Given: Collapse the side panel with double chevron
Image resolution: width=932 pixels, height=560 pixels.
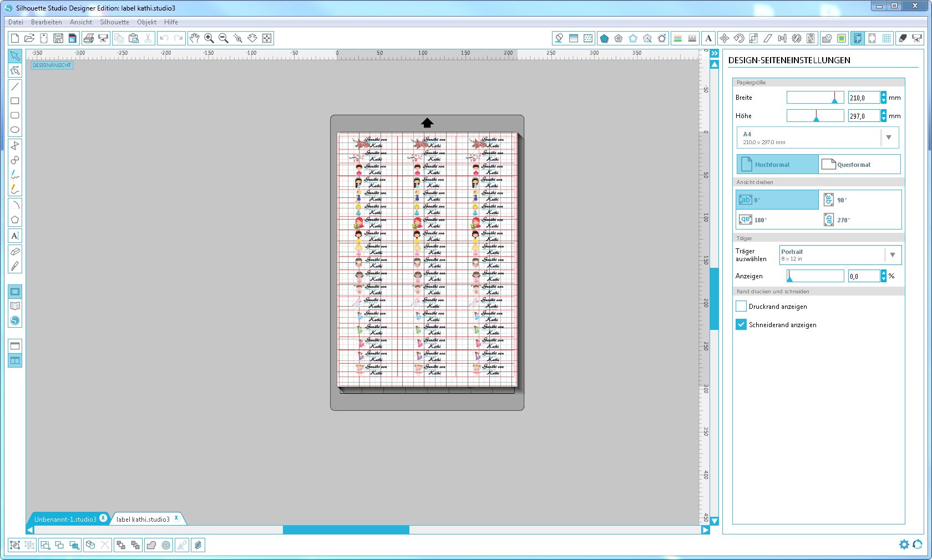Looking at the screenshot, I should coord(715,53).
